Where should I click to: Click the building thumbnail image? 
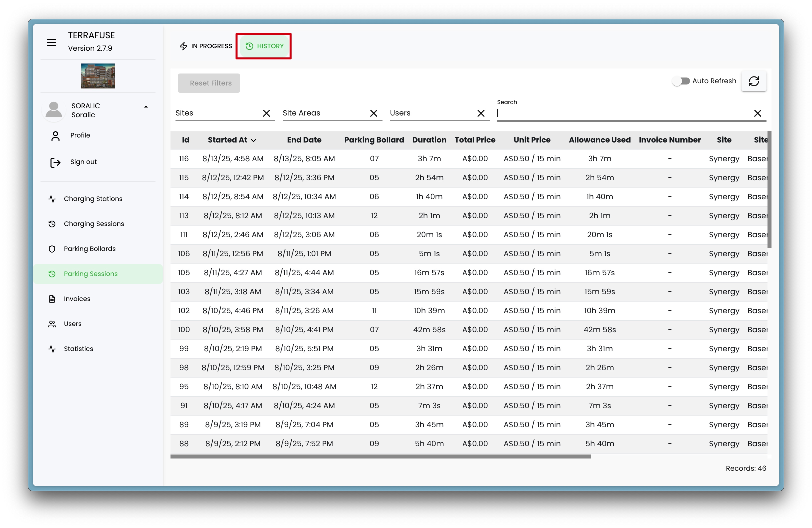click(x=98, y=76)
